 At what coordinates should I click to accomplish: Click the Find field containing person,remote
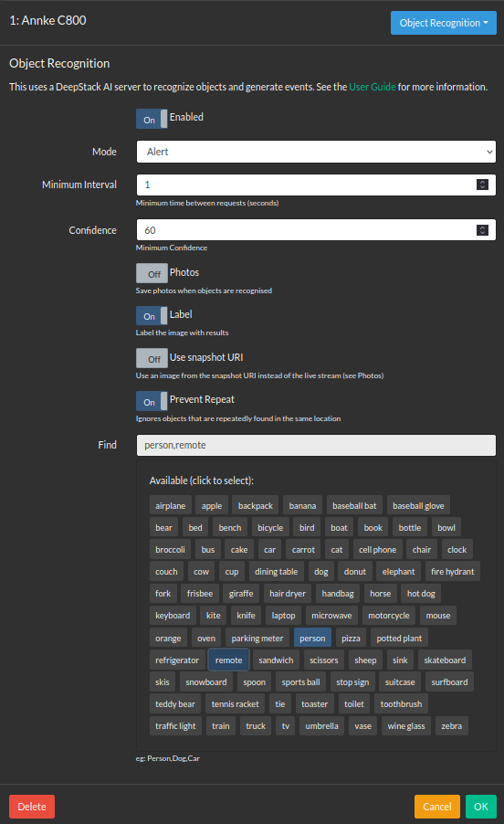[316, 445]
